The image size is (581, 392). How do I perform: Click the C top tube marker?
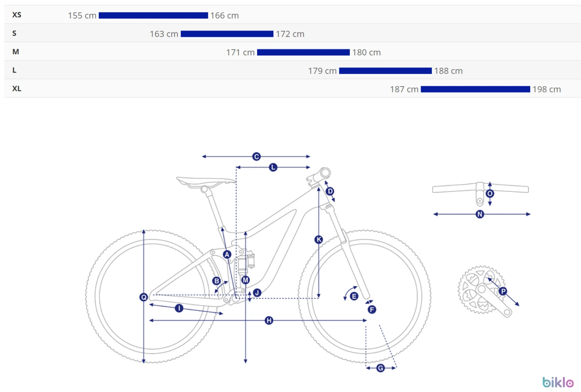click(x=256, y=156)
